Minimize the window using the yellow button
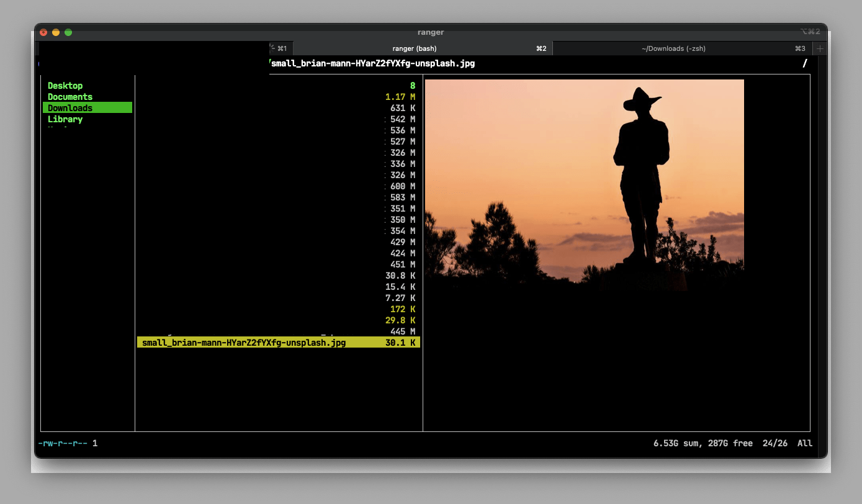The image size is (862, 504). click(x=56, y=32)
